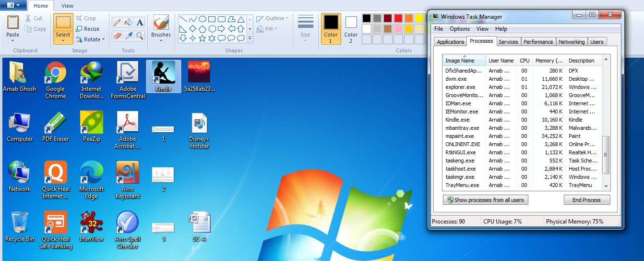Sort by Image Name column header
The height and width of the screenshot is (261, 644).
pos(464,60)
